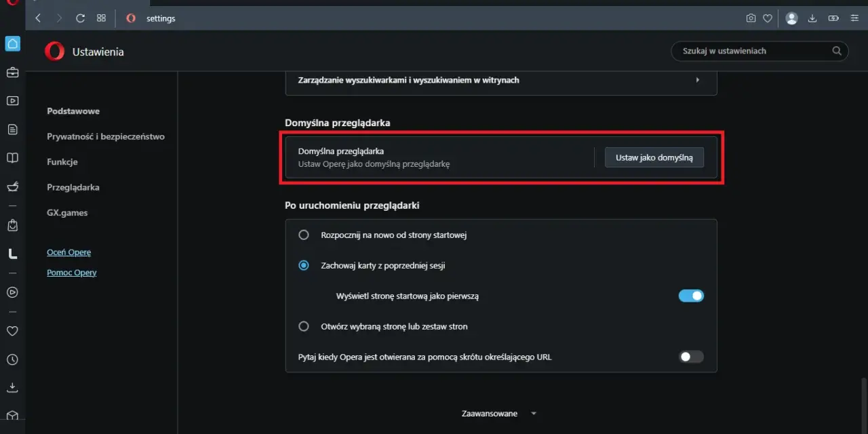
Task: Open the Player circle icon in sidebar
Action: tap(12, 292)
